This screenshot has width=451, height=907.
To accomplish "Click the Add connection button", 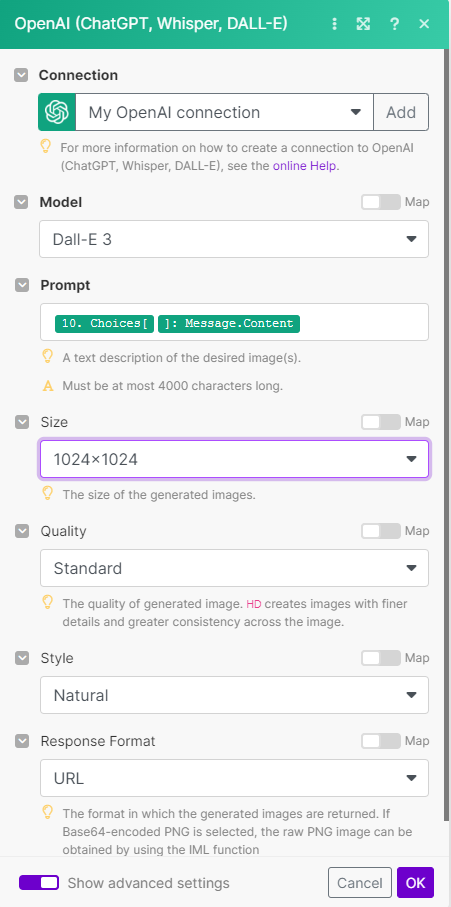I will pyautogui.click(x=401, y=112).
